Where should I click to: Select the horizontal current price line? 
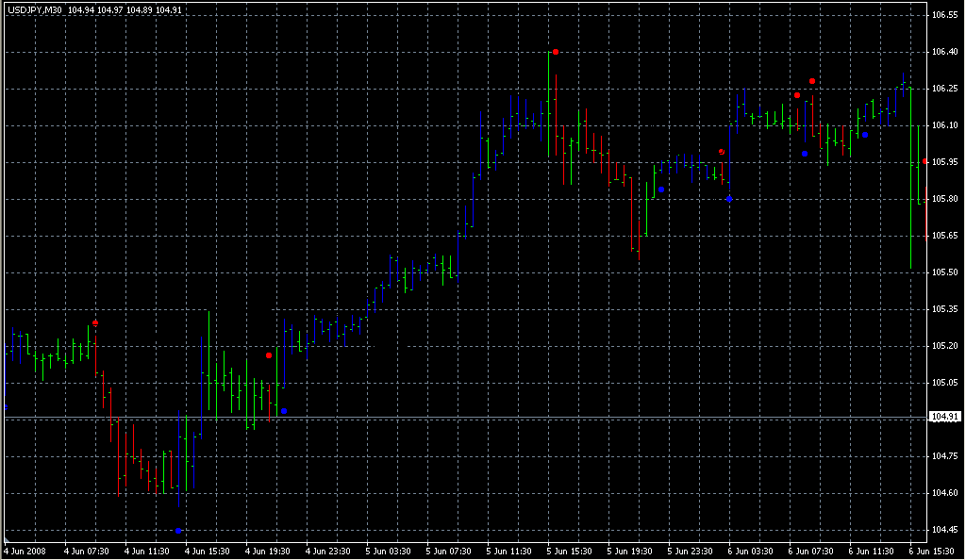point(472,417)
